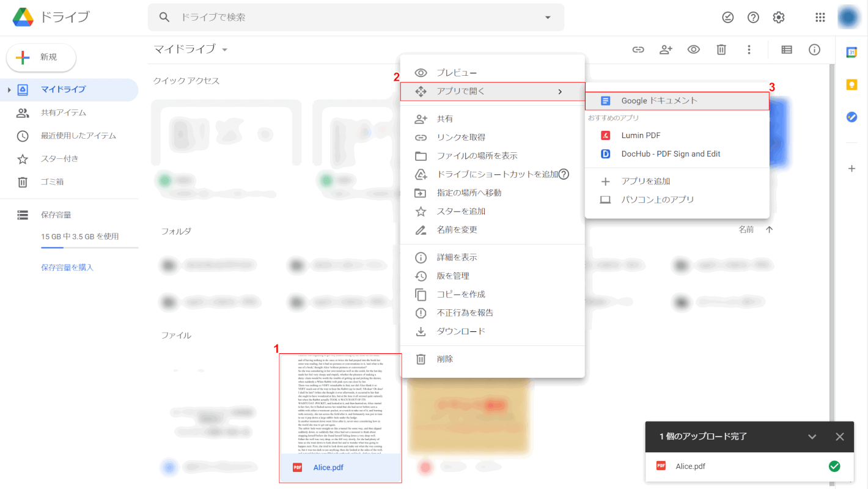The image size is (868, 489).
Task: Toggle the view details info panel
Action: tap(814, 50)
